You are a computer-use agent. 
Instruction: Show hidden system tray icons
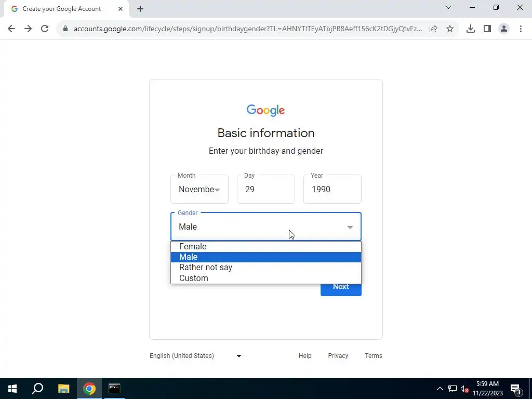(x=440, y=389)
